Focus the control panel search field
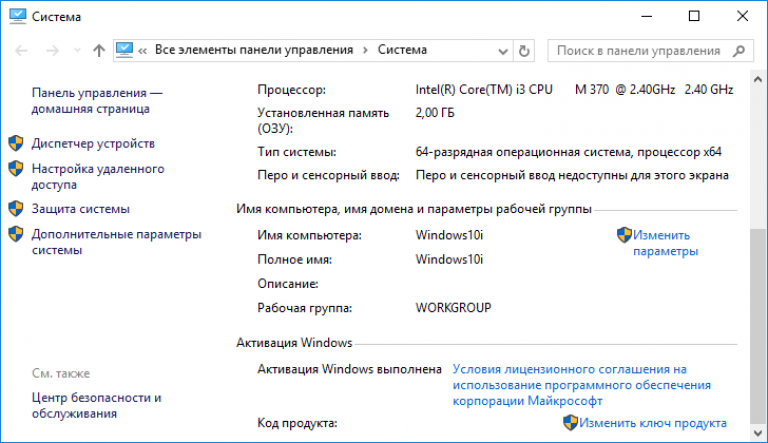Screen dimensions: 768x443 point(650,50)
